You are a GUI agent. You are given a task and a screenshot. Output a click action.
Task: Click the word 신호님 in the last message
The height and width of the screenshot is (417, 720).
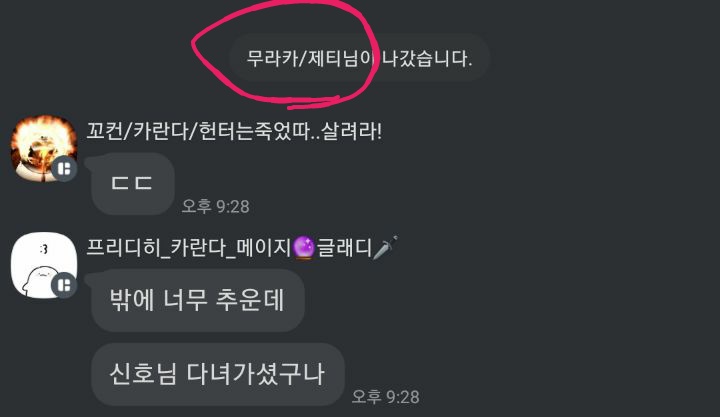click(x=143, y=374)
